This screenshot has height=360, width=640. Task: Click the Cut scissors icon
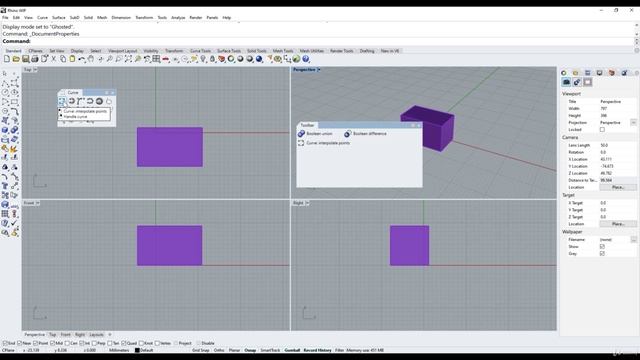point(53,59)
